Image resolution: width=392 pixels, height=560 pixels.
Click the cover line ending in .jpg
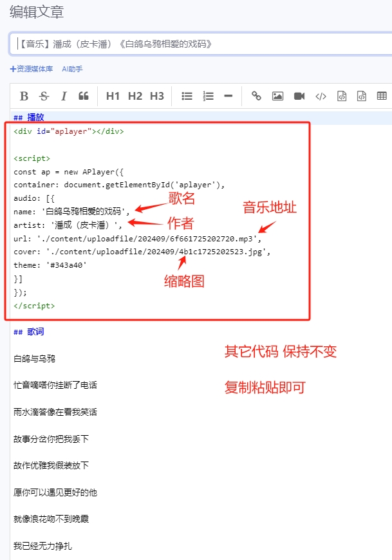(x=142, y=252)
